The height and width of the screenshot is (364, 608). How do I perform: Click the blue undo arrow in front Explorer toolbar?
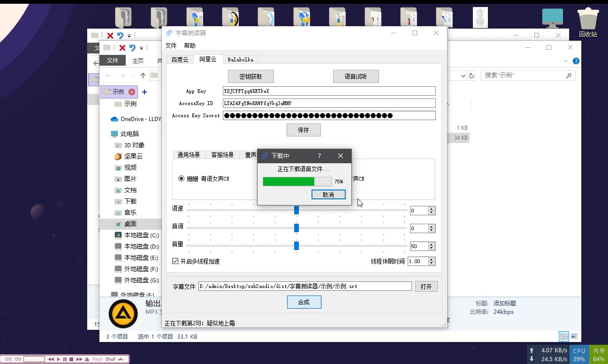point(132,48)
